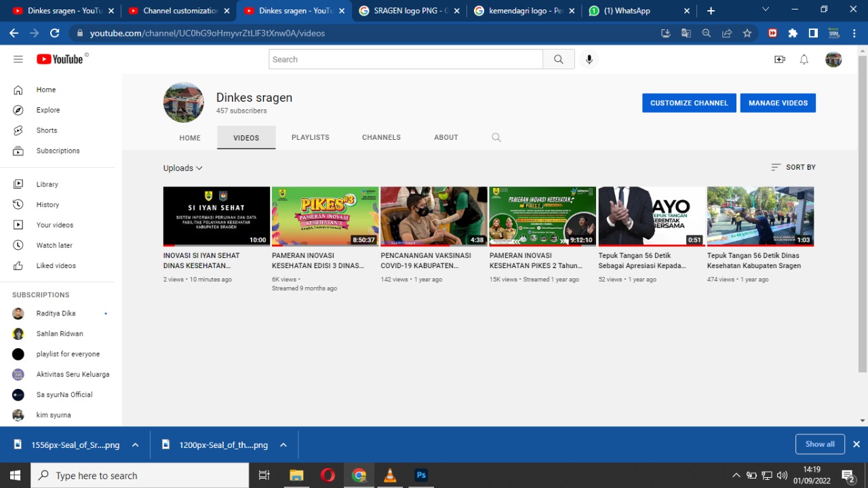Click Show all downloads button
The width and height of the screenshot is (868, 488).
(819, 444)
